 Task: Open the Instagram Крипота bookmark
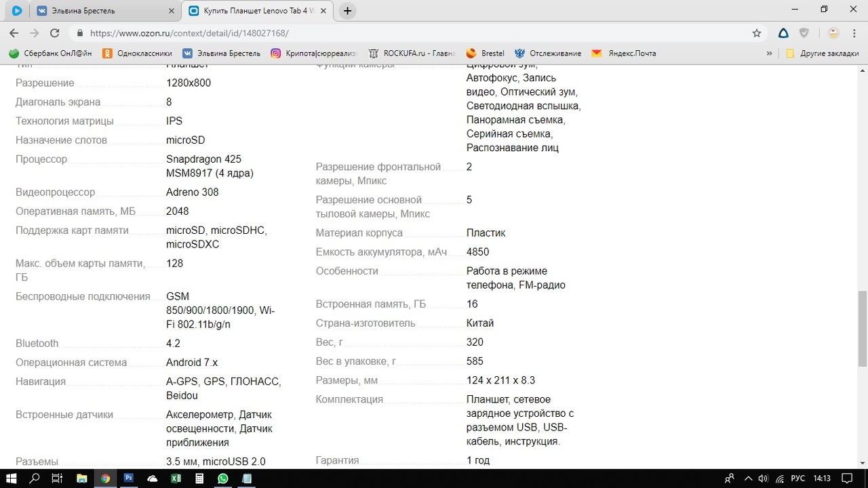[313, 54]
